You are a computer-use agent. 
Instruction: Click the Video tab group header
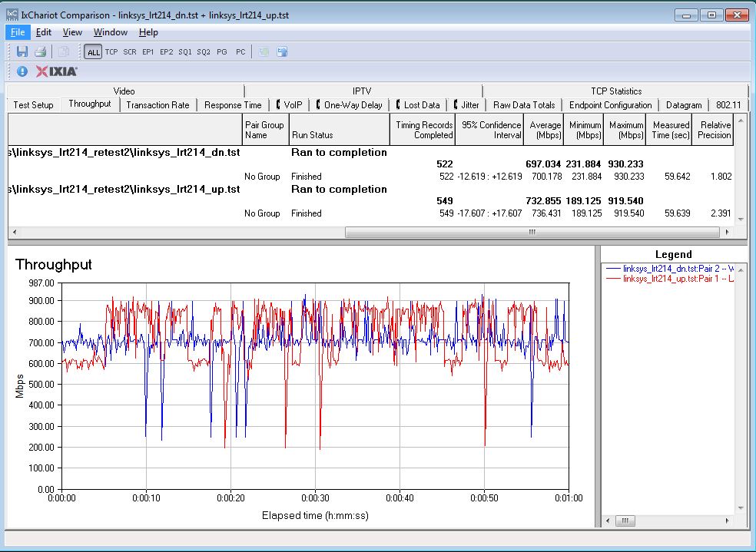[x=124, y=91]
